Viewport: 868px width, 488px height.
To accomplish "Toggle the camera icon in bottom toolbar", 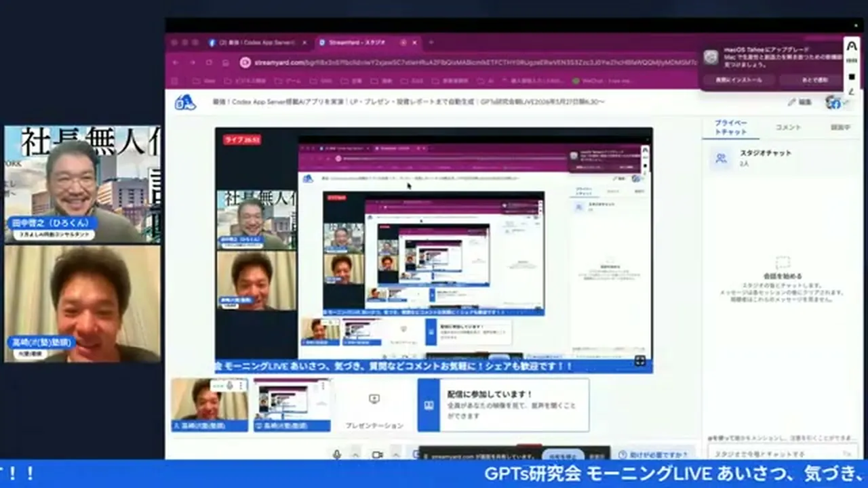I will pos(376,454).
